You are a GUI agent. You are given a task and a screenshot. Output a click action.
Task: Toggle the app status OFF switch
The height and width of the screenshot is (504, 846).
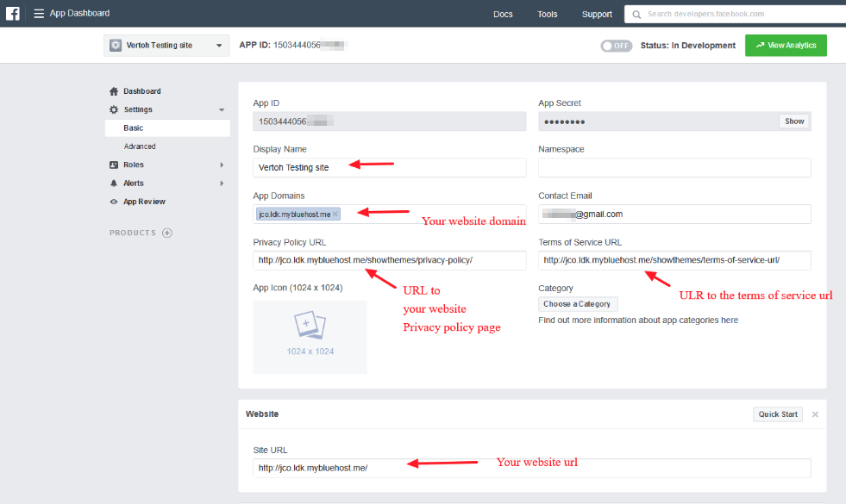pos(616,46)
